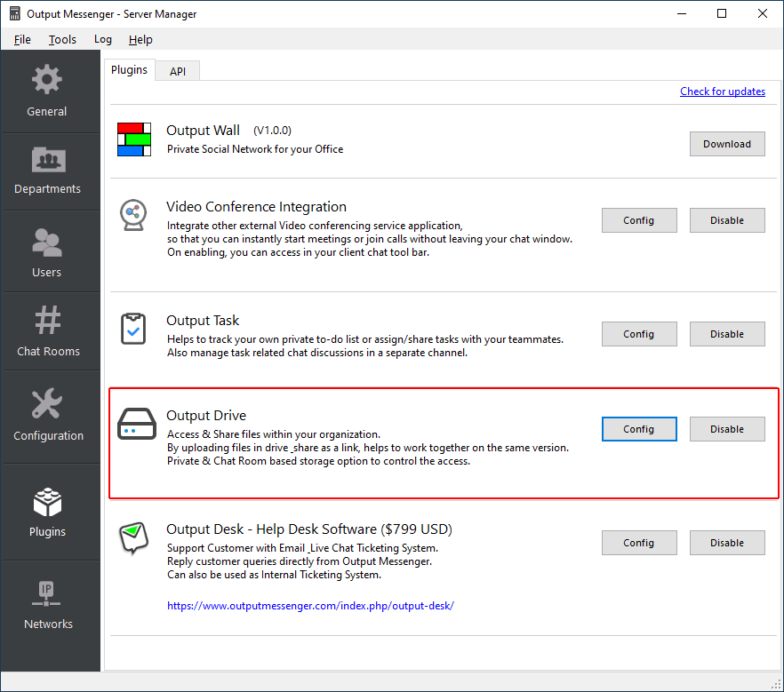Select the Plugins blocks icon in sidebar
This screenshot has width=784, height=692.
pyautogui.click(x=47, y=502)
